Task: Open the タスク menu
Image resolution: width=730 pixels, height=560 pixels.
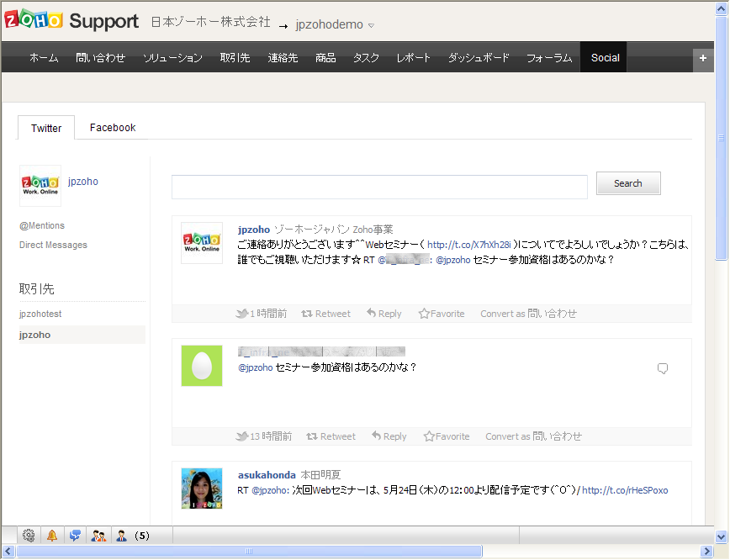Action: pyautogui.click(x=366, y=58)
